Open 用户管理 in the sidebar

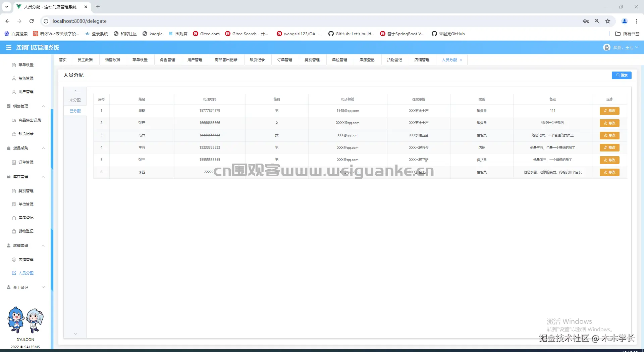tap(26, 92)
